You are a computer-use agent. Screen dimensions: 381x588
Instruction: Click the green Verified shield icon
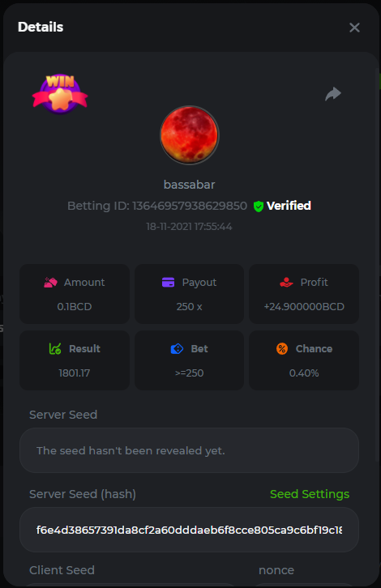click(259, 207)
